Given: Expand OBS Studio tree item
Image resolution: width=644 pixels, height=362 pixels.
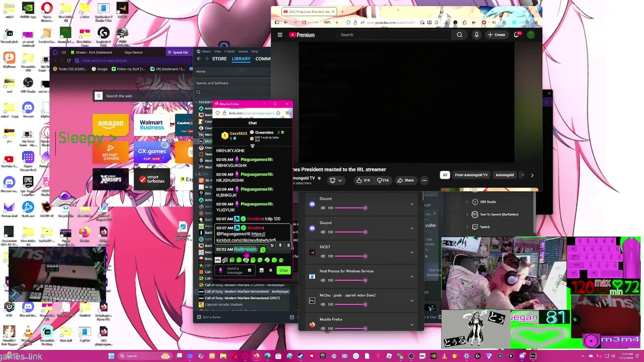Looking at the screenshot, I should pos(467,202).
